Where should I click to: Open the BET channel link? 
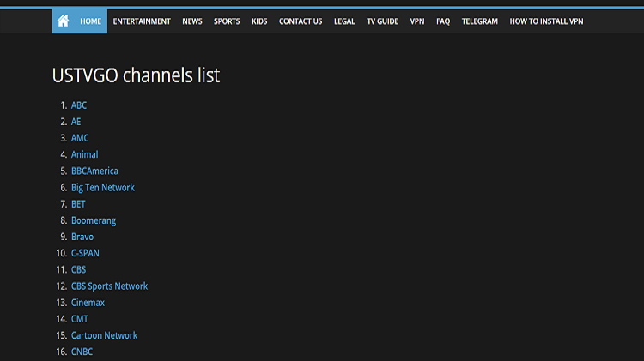[78, 204]
